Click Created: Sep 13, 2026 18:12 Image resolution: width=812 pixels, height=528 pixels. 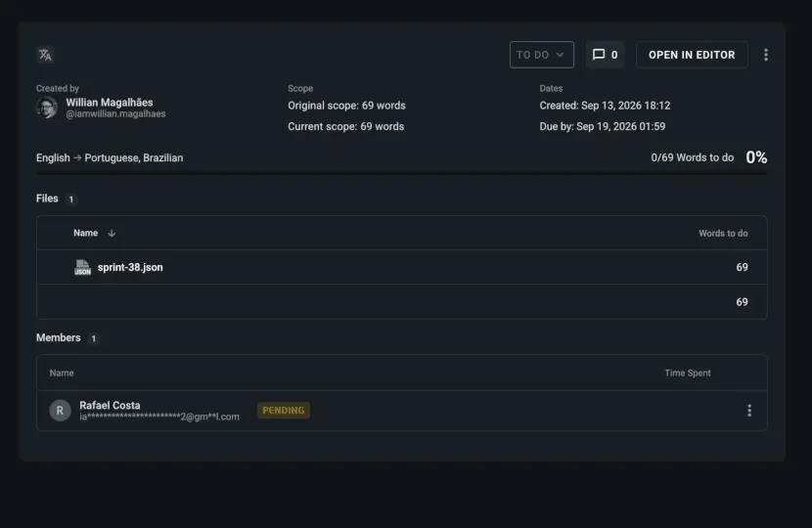point(605,106)
